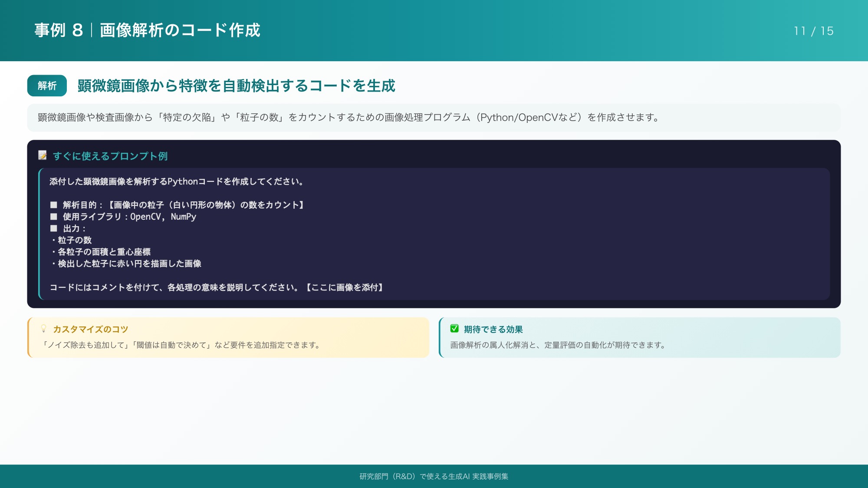Click the square bullet before 出力：
This screenshot has height=488, width=868.
click(54, 228)
